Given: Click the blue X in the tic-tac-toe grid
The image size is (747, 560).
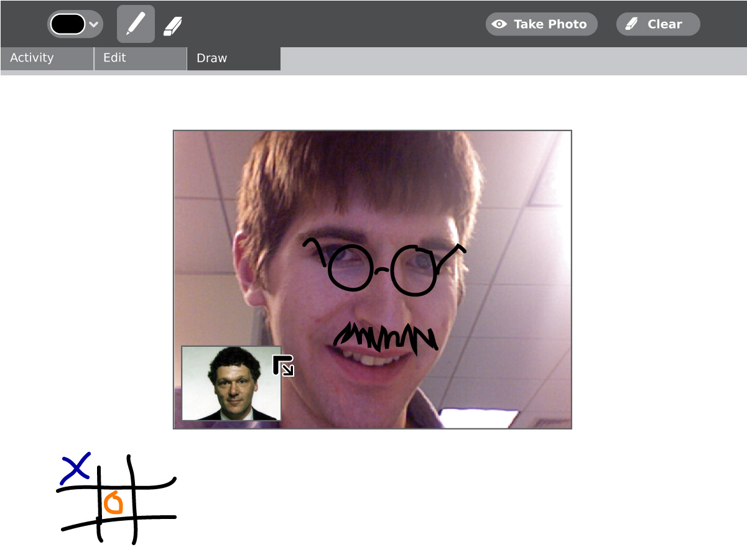Looking at the screenshot, I should coord(75,468).
